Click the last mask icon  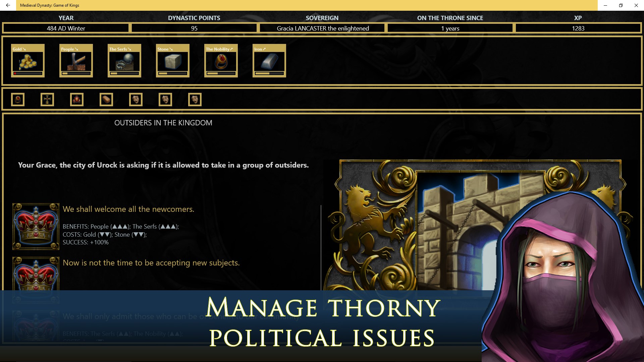[195, 100]
